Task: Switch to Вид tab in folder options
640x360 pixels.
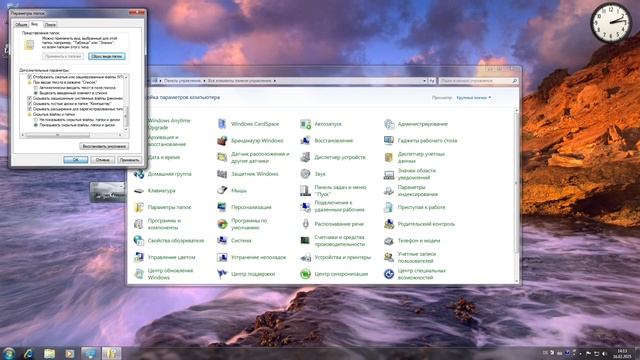Action: tap(35, 24)
